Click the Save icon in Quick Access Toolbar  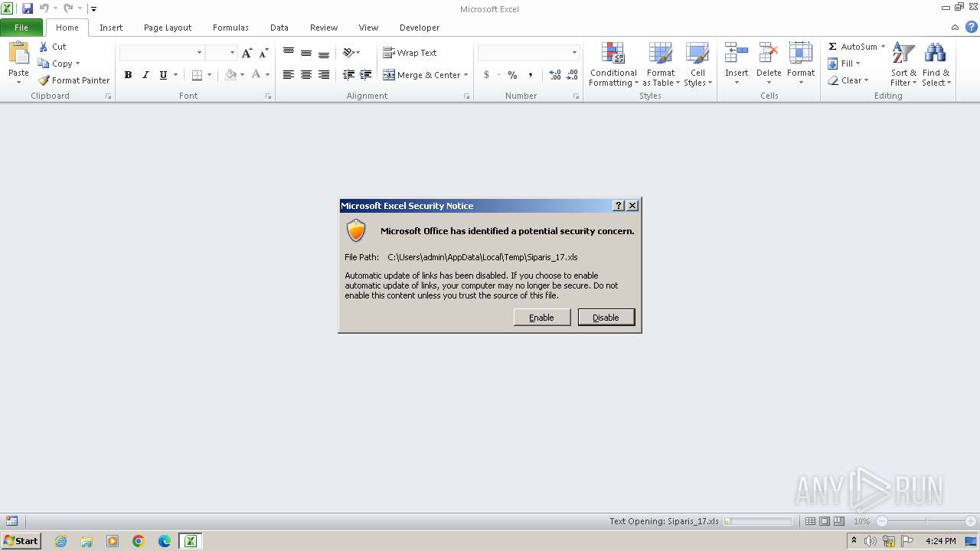tap(28, 8)
